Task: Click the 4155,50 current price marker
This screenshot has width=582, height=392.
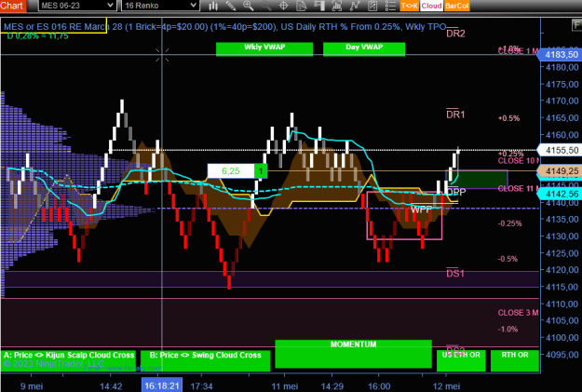Action: (561, 150)
